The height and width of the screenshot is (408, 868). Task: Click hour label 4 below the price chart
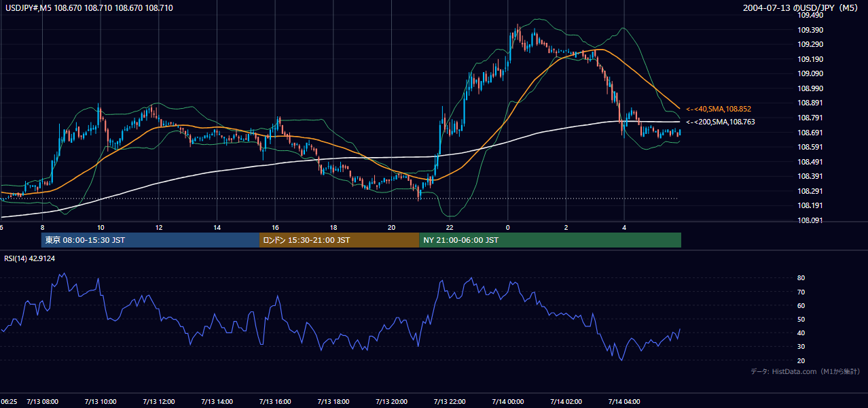pos(624,228)
